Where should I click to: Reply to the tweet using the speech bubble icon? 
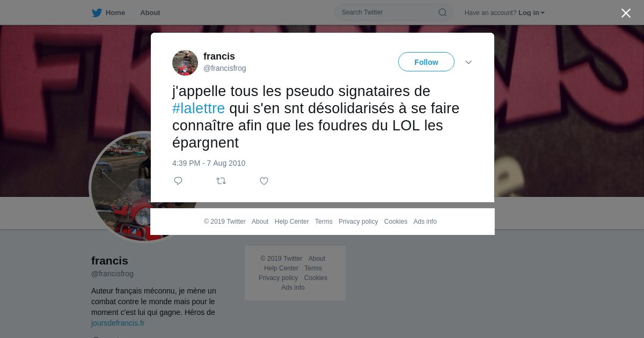click(x=178, y=181)
